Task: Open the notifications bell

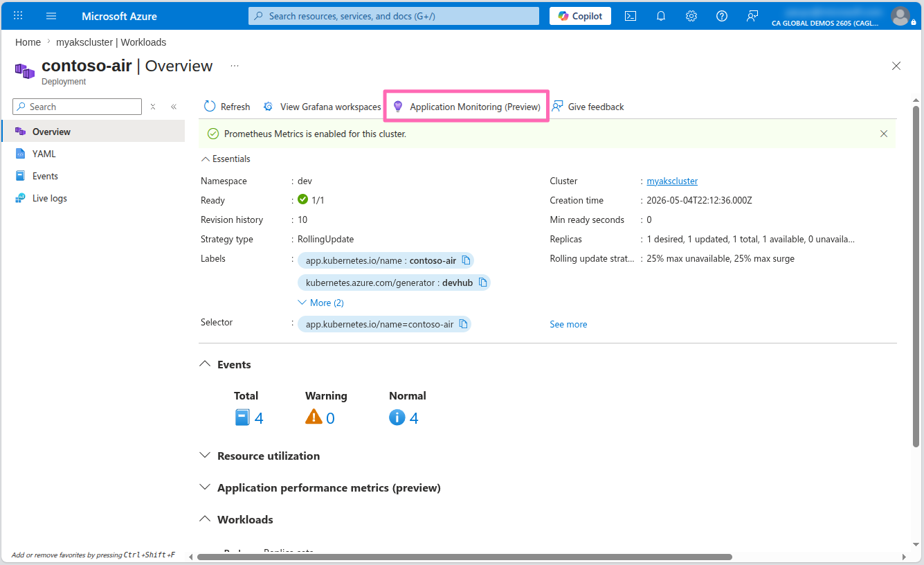Action: pos(661,16)
